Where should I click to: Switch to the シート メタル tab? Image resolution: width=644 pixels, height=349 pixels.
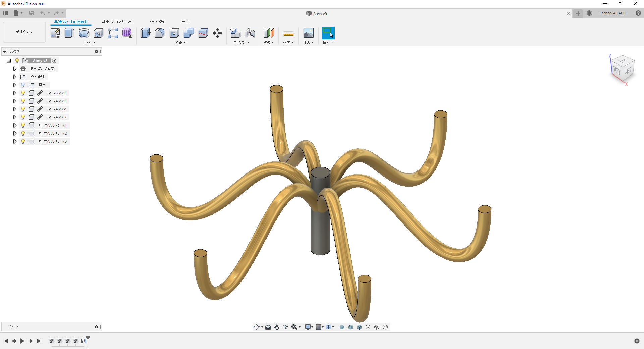point(157,22)
